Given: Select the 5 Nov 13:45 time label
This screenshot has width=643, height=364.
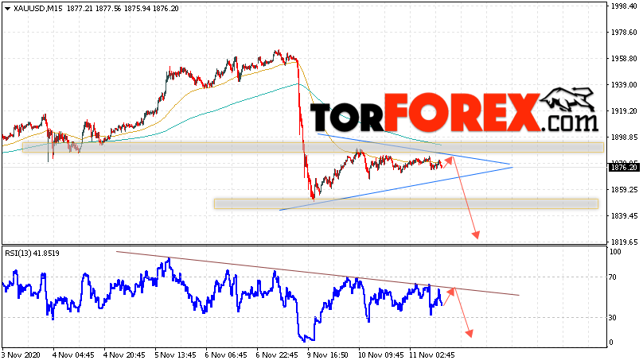Looking at the screenshot, I should tap(175, 354).
